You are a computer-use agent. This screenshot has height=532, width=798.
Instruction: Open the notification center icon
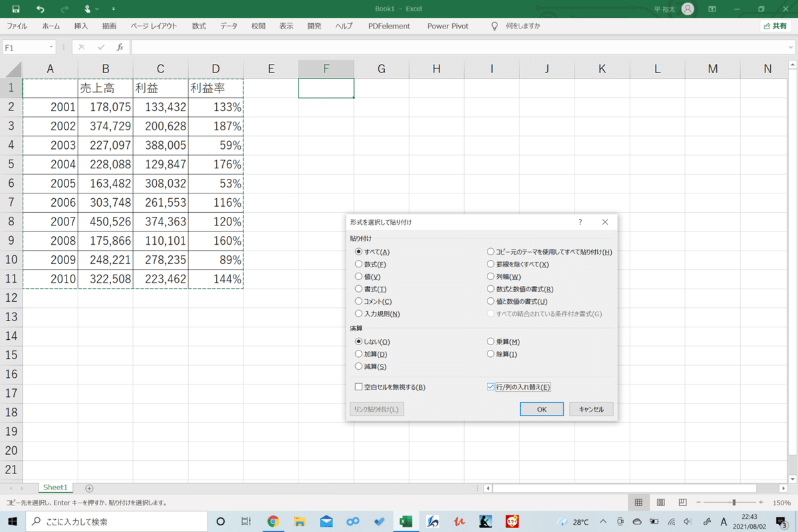point(783,521)
